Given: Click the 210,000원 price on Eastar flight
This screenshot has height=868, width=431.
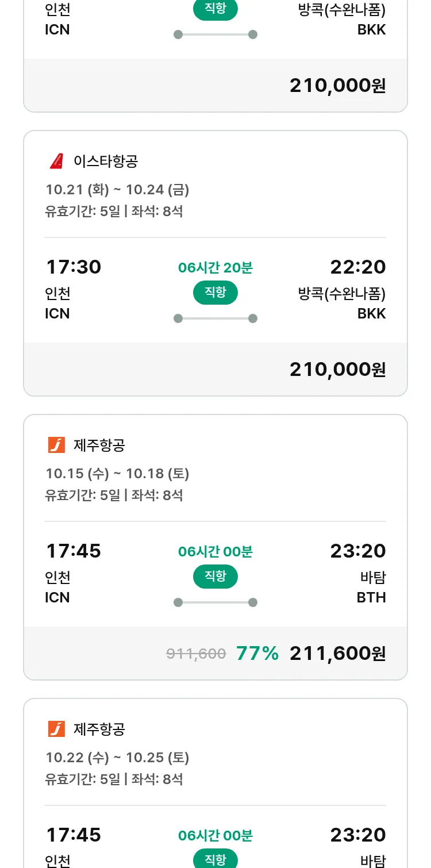Looking at the screenshot, I should 337,370.
